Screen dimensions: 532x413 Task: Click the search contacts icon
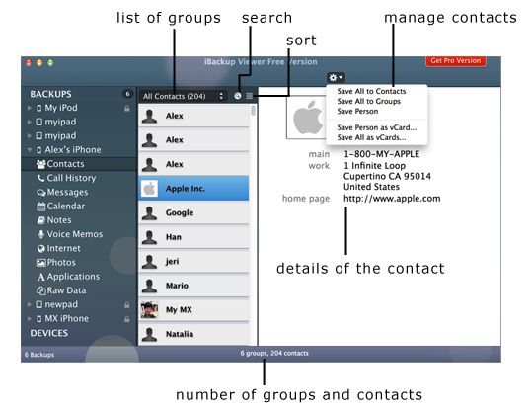tap(238, 96)
